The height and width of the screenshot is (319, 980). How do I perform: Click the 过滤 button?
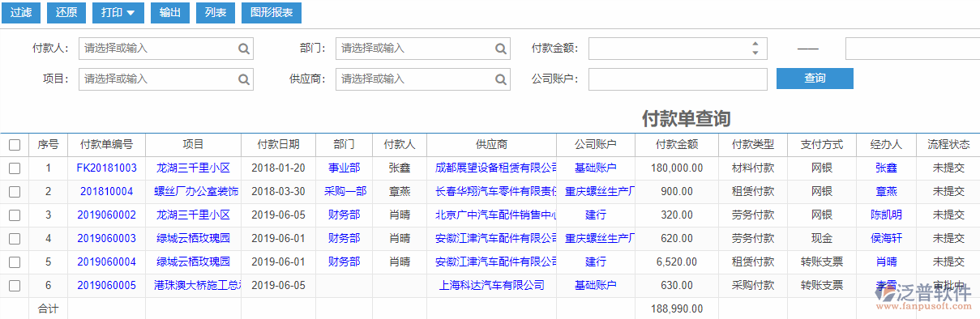[x=21, y=13]
